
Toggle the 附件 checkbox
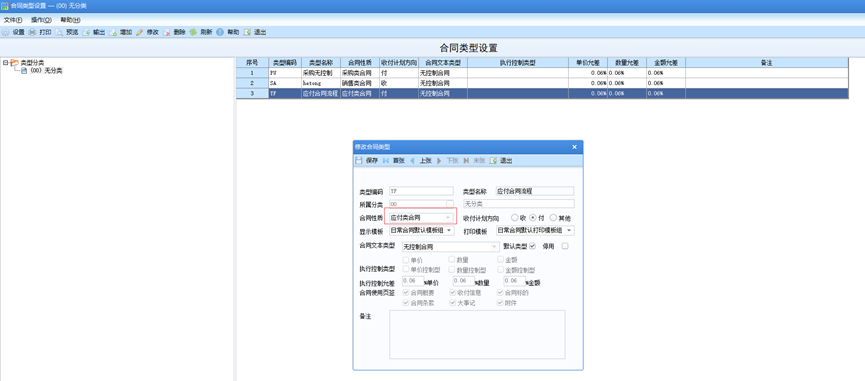click(x=501, y=303)
